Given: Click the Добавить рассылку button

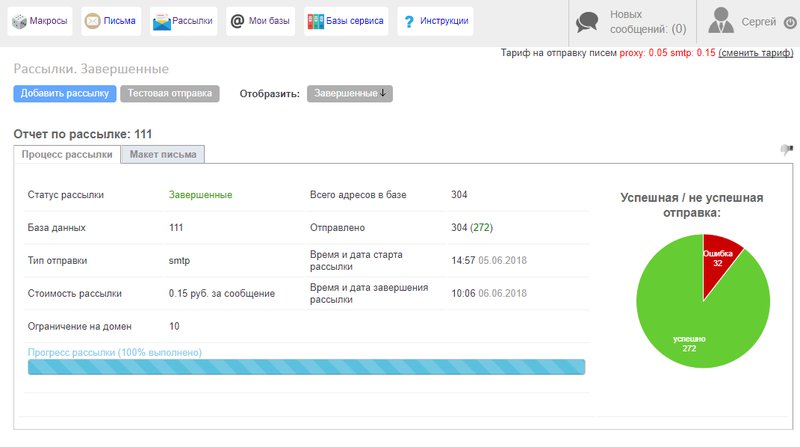Looking at the screenshot, I should pos(64,93).
